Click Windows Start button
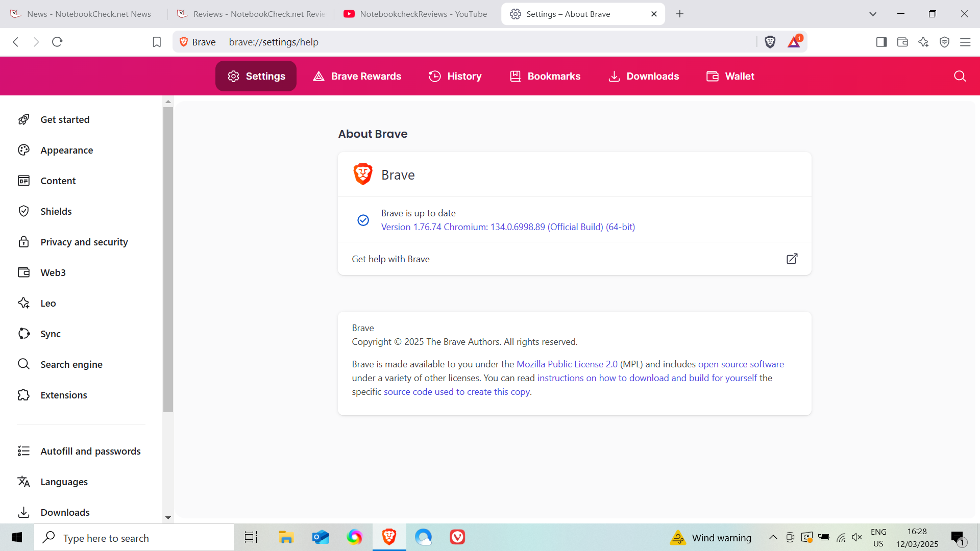Screen dimensions: 980x551 tap(17, 537)
